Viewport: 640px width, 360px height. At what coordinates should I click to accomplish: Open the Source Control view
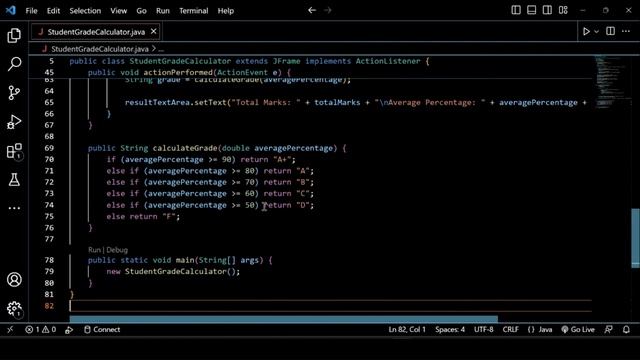pyautogui.click(x=14, y=93)
